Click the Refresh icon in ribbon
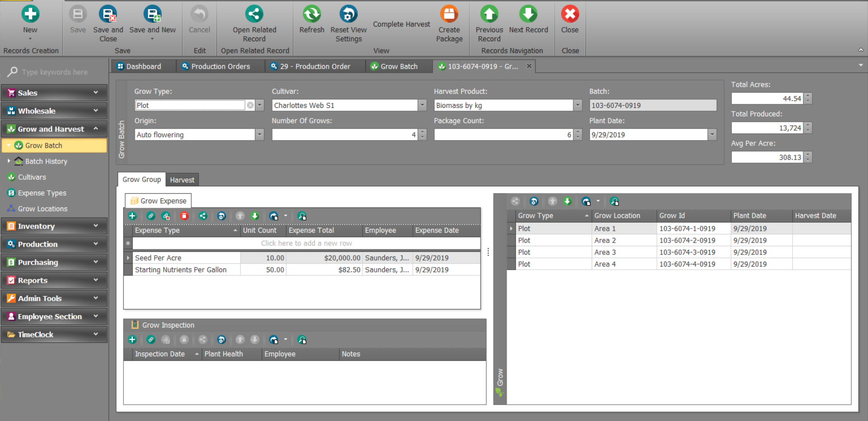 pyautogui.click(x=311, y=14)
